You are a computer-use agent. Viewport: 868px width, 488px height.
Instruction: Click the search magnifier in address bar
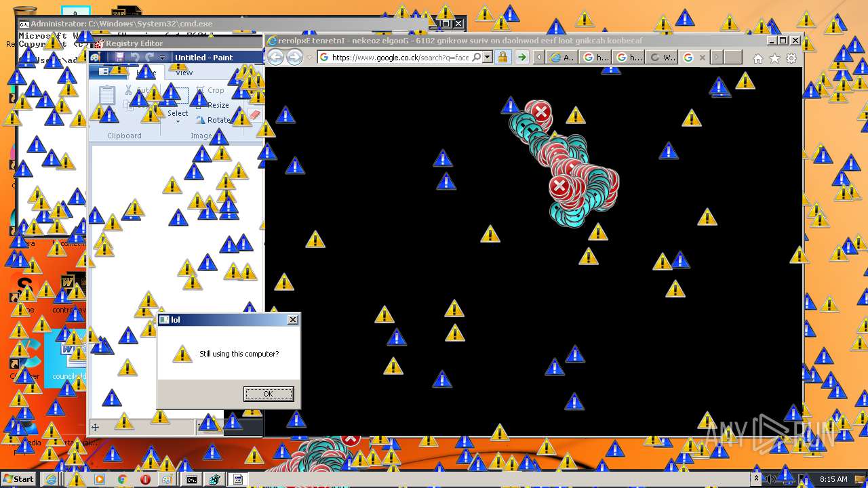(477, 58)
